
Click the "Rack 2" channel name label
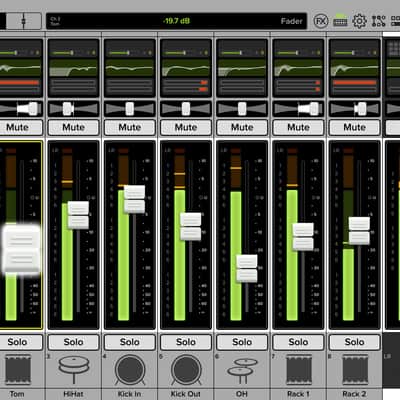355,394
